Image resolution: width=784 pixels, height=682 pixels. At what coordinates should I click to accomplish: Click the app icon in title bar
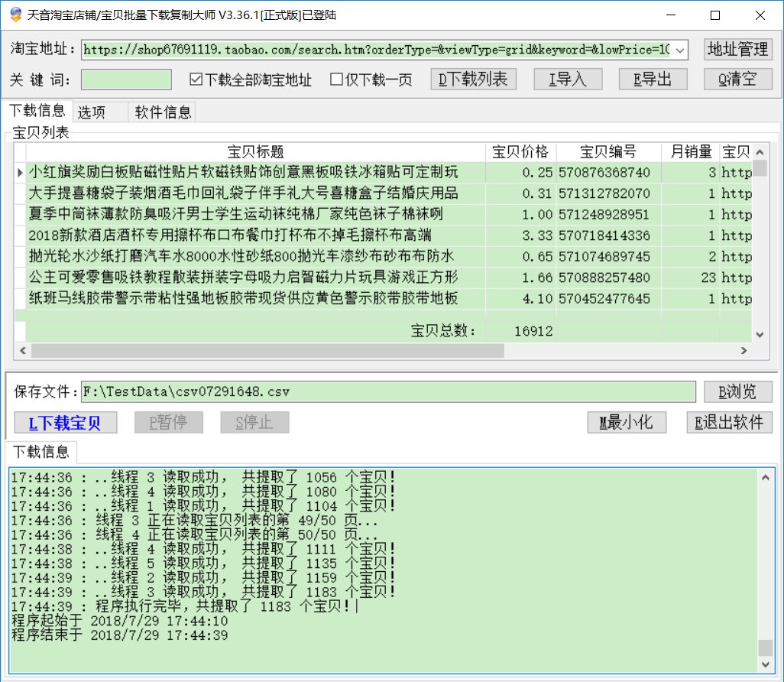pyautogui.click(x=15, y=15)
